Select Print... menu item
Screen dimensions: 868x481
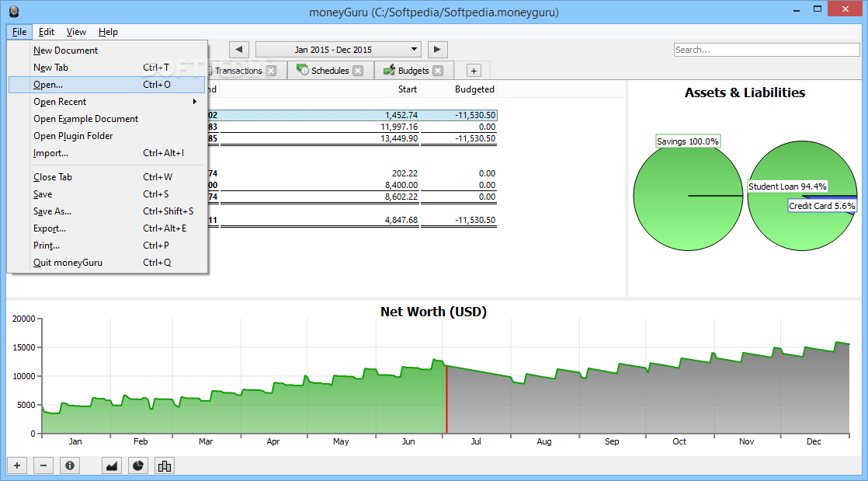(x=108, y=245)
